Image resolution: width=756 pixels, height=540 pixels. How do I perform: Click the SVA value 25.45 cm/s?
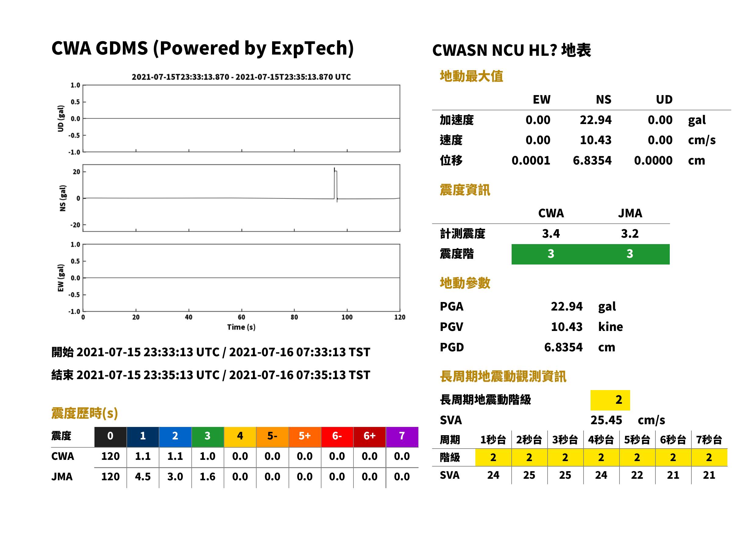point(628,420)
